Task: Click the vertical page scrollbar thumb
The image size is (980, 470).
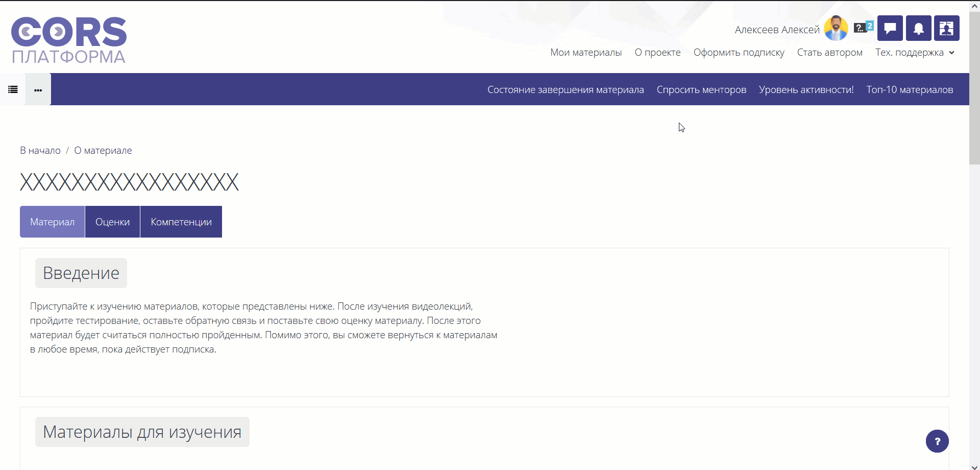Action: click(x=974, y=87)
